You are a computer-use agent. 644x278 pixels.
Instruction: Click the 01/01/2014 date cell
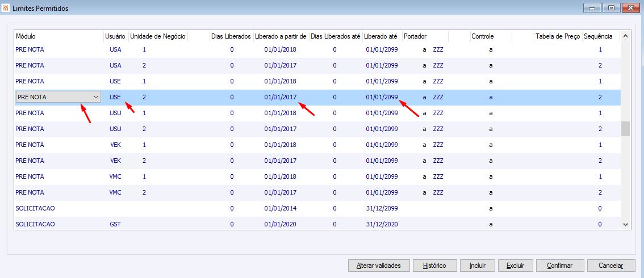click(281, 208)
